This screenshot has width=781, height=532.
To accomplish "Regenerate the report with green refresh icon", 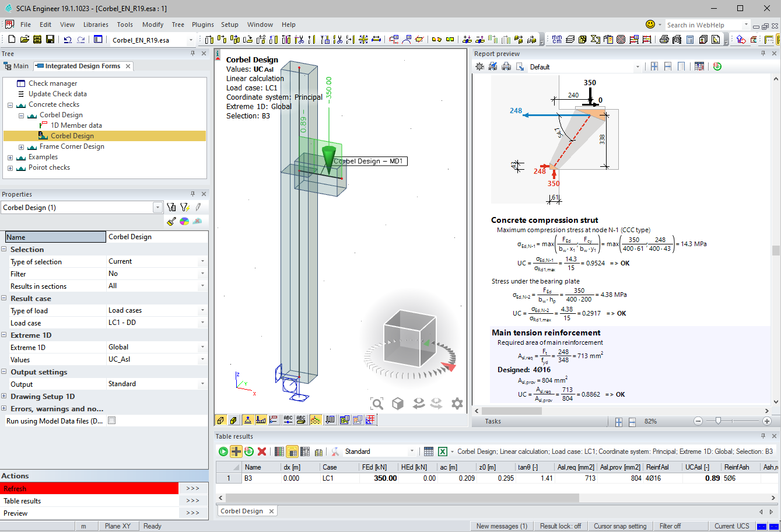I will (717, 66).
